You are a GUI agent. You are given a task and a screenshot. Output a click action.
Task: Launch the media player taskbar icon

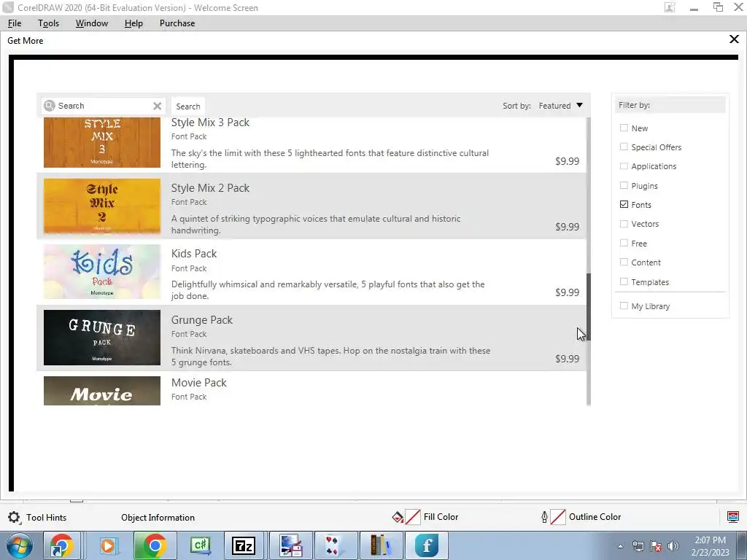pyautogui.click(x=108, y=545)
